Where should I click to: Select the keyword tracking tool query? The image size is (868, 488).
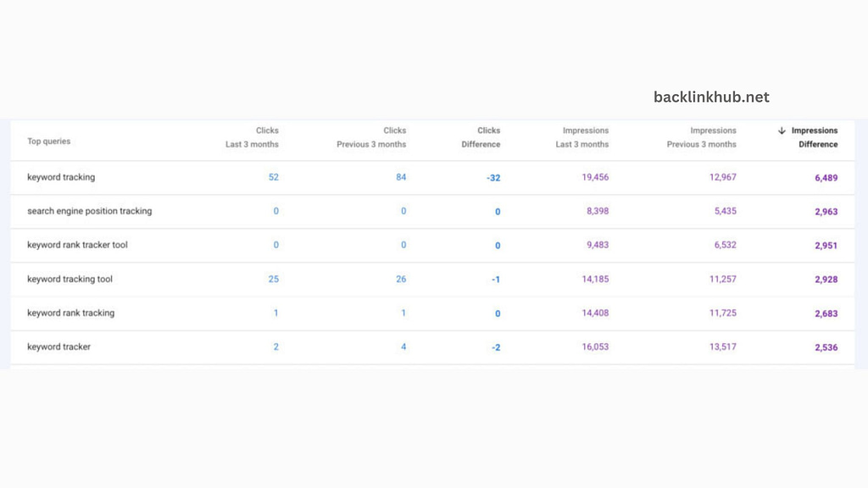coord(68,279)
